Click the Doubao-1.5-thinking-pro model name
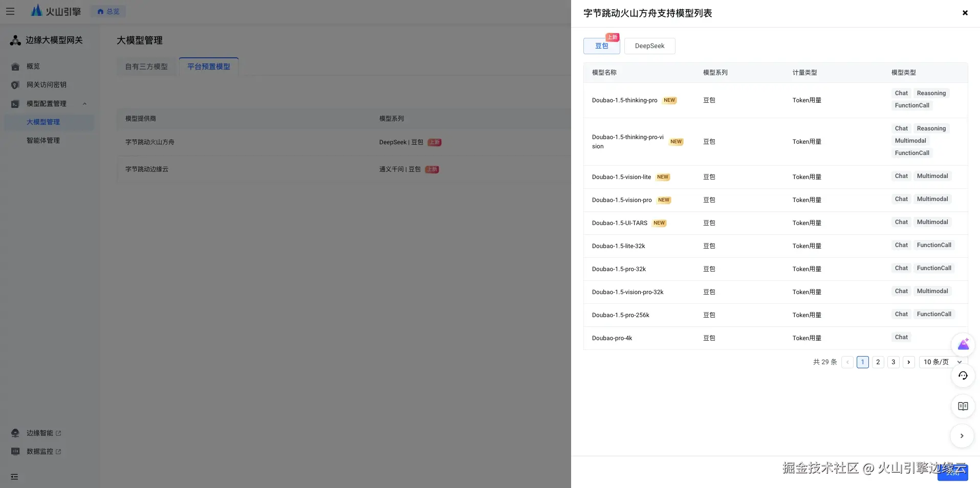The width and height of the screenshot is (980, 488). coord(625,100)
